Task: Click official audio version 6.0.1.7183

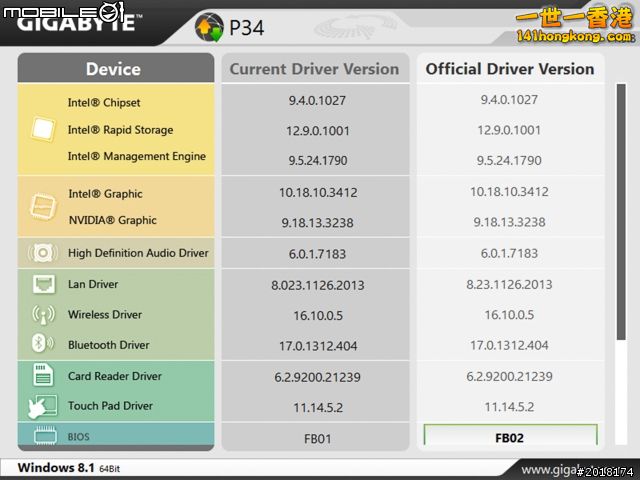Action: (x=509, y=253)
